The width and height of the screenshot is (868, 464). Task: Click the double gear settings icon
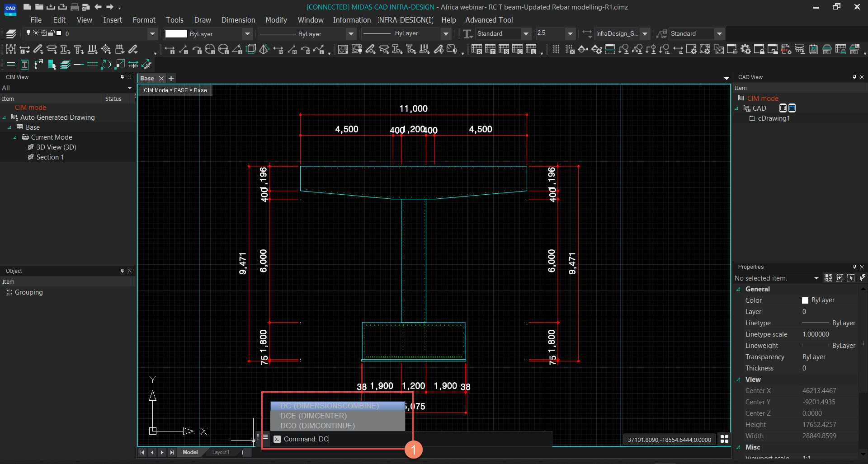point(745,49)
